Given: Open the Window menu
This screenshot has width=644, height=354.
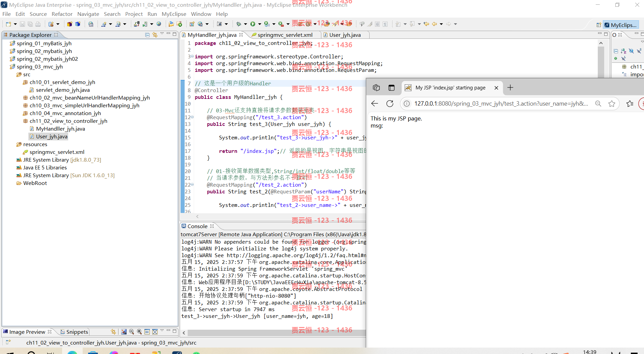Looking at the screenshot, I should click(x=201, y=14).
